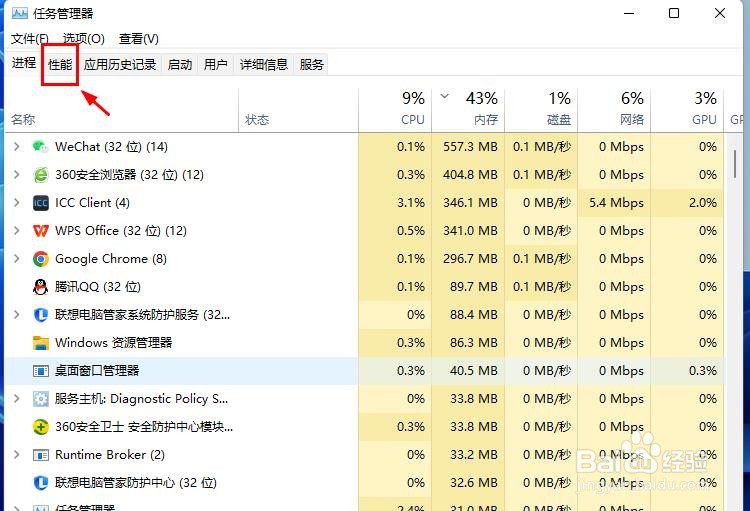Click the Windows 资源管理器 folder icon
Viewport: 750px width, 511px height.
40,343
